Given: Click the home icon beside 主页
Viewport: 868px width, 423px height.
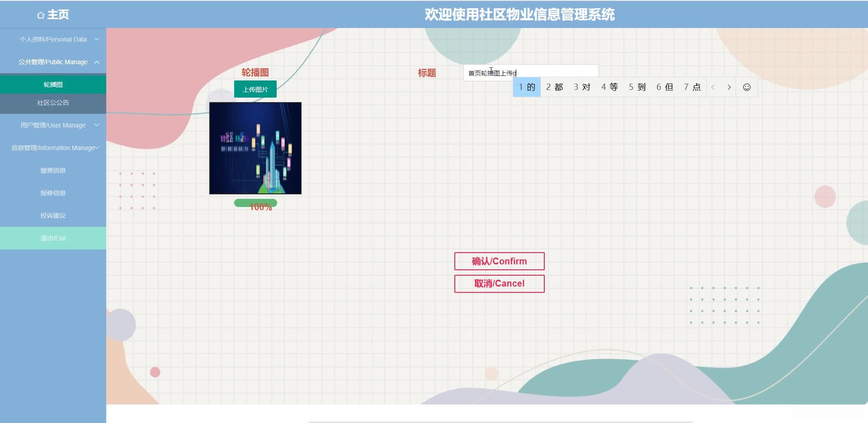Looking at the screenshot, I should pyautogui.click(x=41, y=14).
